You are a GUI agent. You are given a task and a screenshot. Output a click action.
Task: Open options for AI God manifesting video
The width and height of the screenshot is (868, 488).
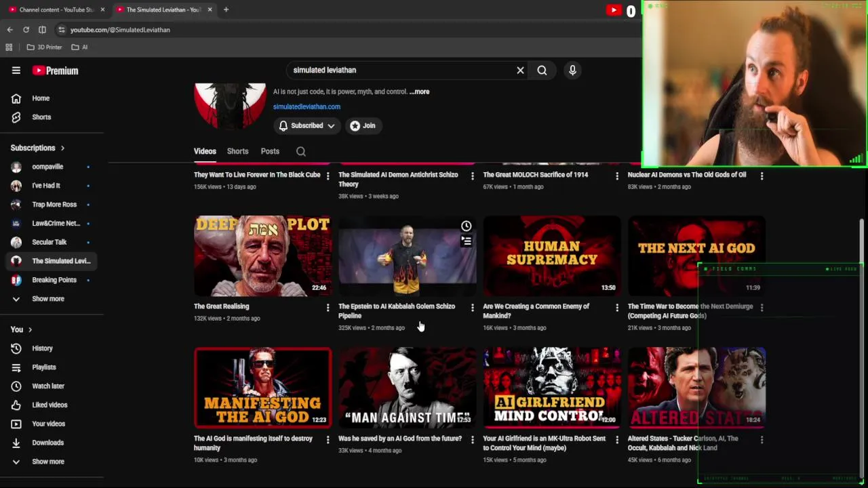coord(328,440)
